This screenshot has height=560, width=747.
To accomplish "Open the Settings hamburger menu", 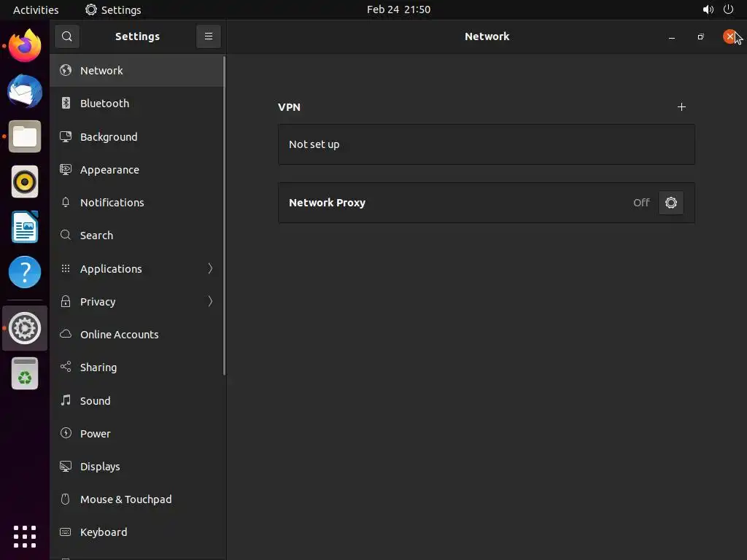I will pyautogui.click(x=208, y=36).
